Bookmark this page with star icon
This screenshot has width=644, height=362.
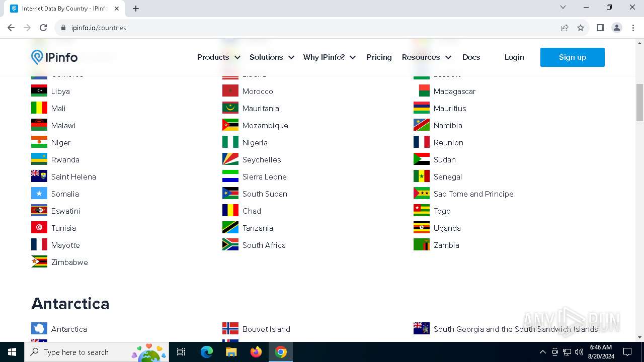pos(581,28)
